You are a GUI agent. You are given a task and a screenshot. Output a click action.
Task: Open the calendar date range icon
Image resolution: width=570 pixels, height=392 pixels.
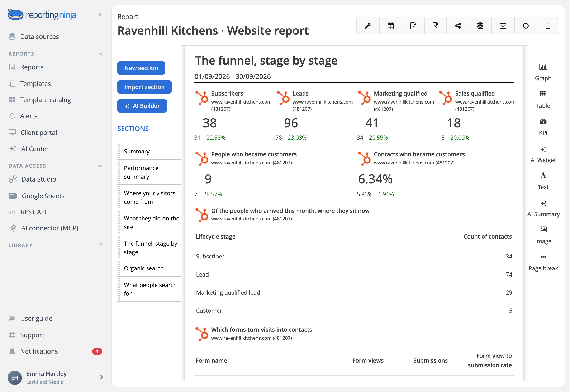point(390,26)
